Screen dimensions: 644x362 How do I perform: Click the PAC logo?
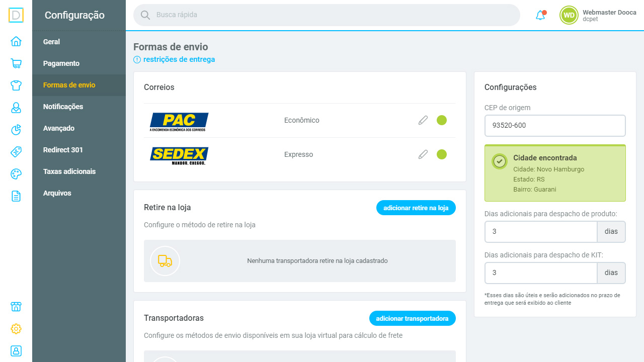coord(179,122)
